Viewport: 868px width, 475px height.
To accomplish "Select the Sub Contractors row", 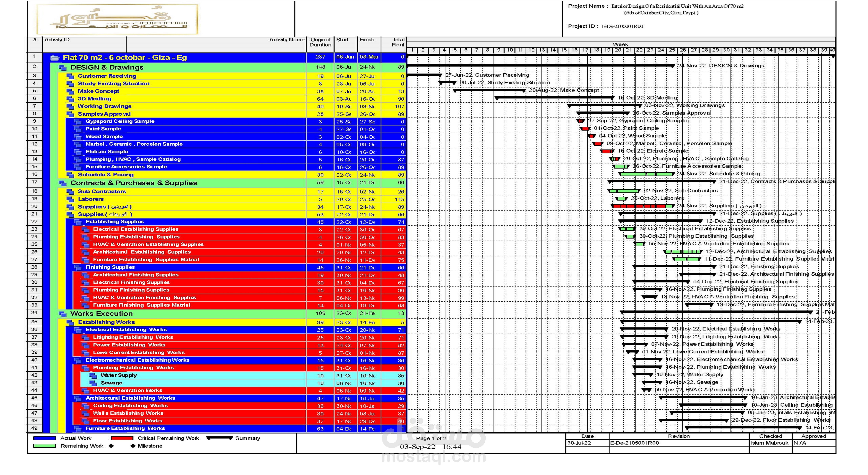I will tap(216, 192).
